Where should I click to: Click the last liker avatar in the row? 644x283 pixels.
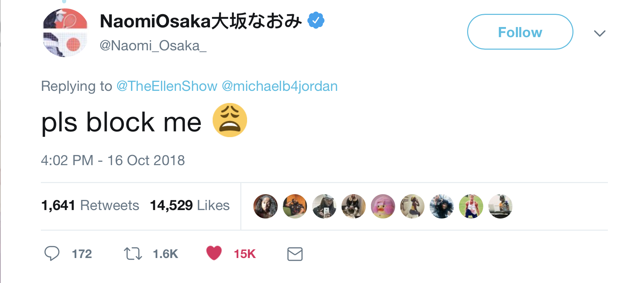(500, 206)
